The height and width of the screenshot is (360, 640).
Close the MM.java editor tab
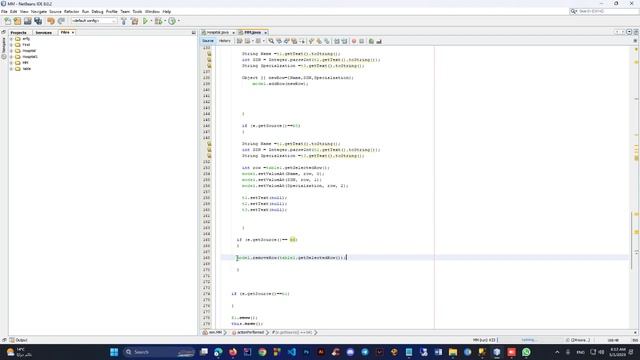[x=265, y=32]
